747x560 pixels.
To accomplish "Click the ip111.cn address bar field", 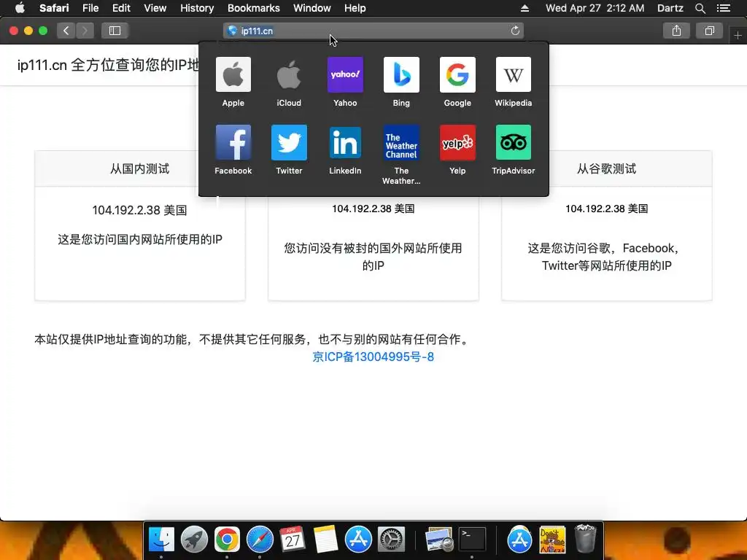I will 373,31.
